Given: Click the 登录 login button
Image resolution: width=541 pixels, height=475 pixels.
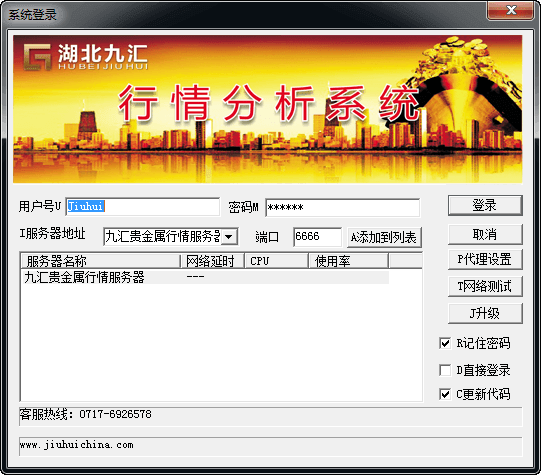Looking at the screenshot, I should point(485,206).
